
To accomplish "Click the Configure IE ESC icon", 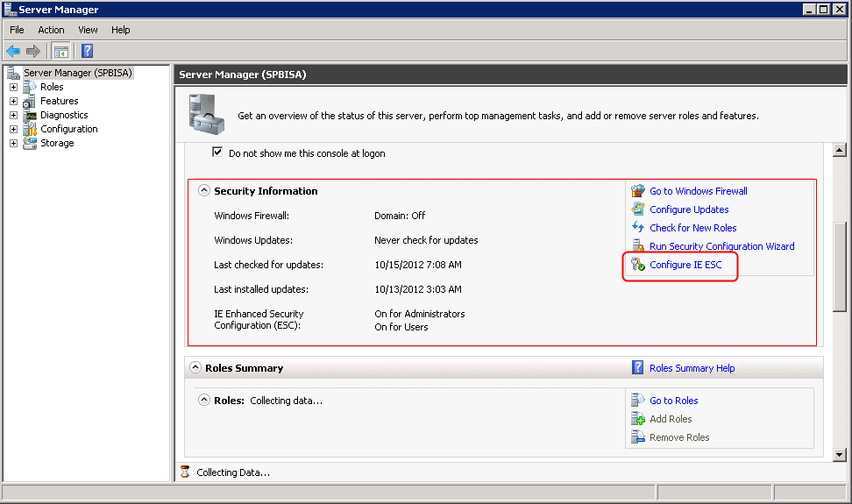I will point(638,265).
